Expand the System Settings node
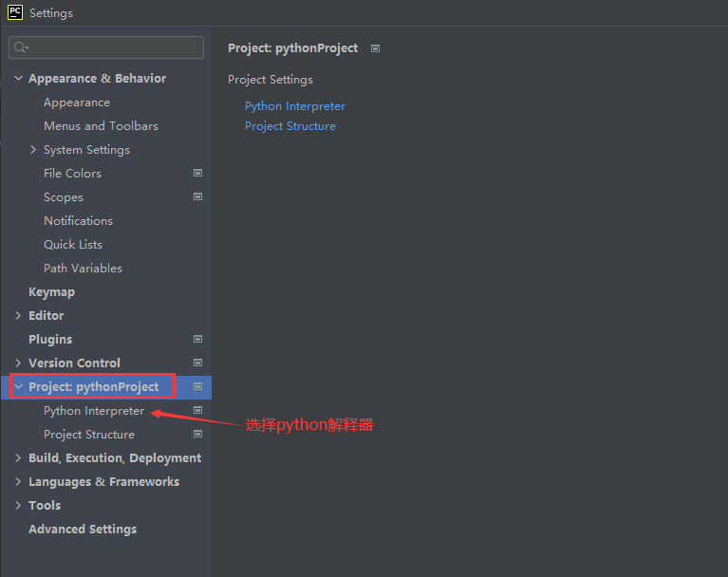This screenshot has height=577, width=728. (x=33, y=150)
